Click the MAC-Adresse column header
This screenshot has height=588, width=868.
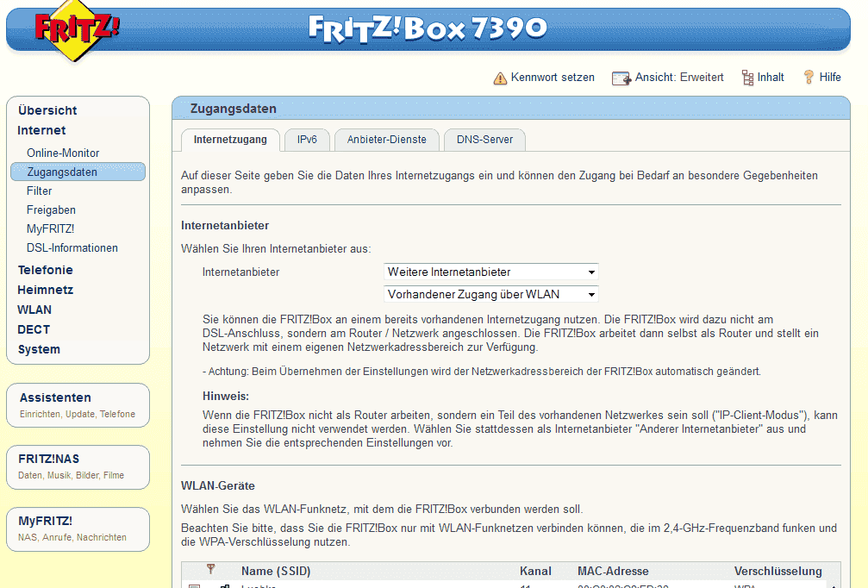pos(613,571)
